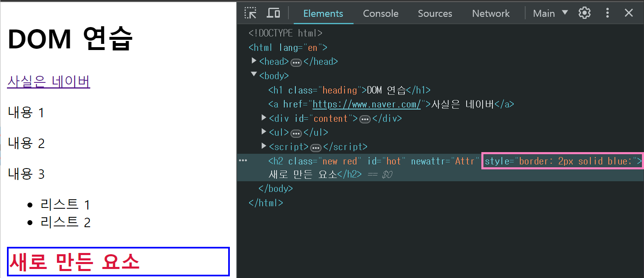Open the DevTools three-dot customize menu
This screenshot has height=278, width=644.
tap(608, 13)
